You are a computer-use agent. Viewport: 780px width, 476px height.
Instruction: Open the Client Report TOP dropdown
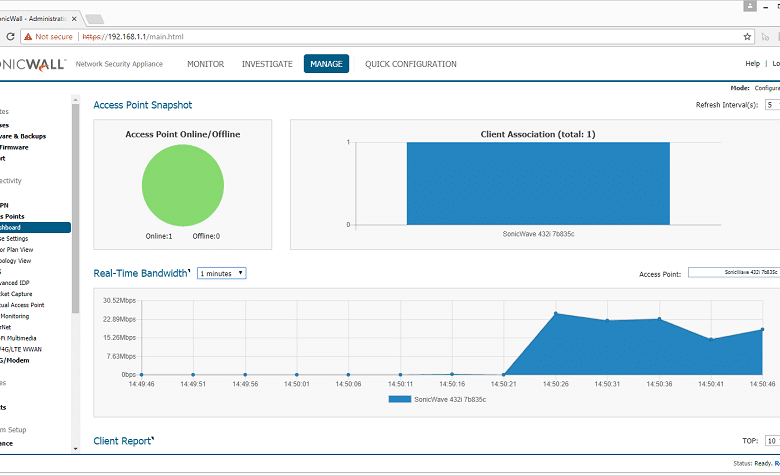773,441
